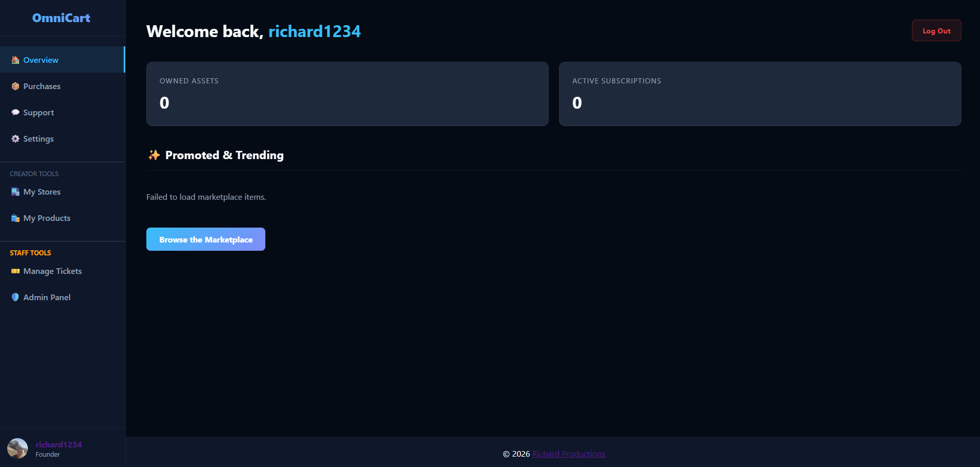The height and width of the screenshot is (467, 980).
Task: Click the Active Subscriptions stat card
Action: click(x=759, y=94)
